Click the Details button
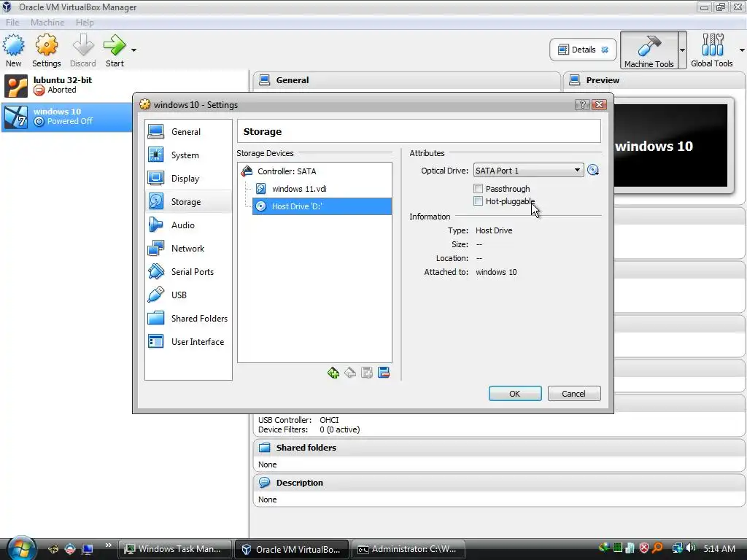747x560 pixels. click(583, 50)
